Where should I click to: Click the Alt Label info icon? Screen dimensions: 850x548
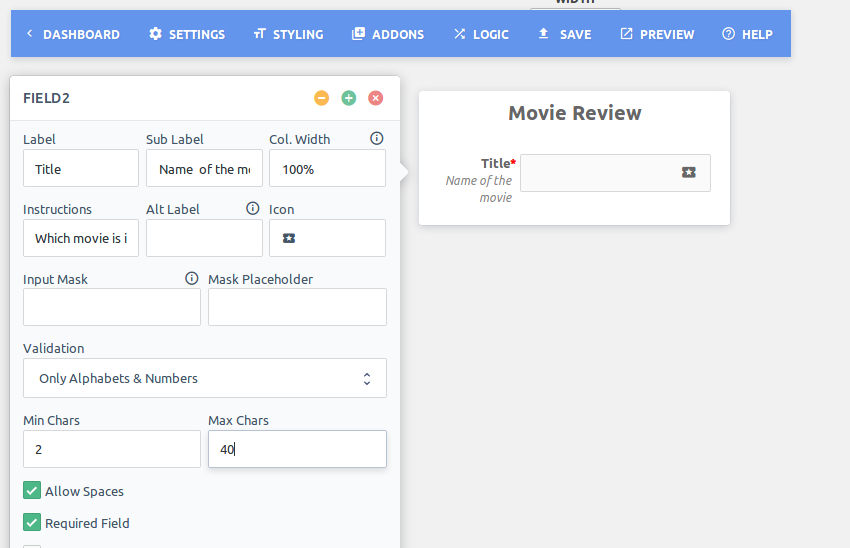click(253, 209)
